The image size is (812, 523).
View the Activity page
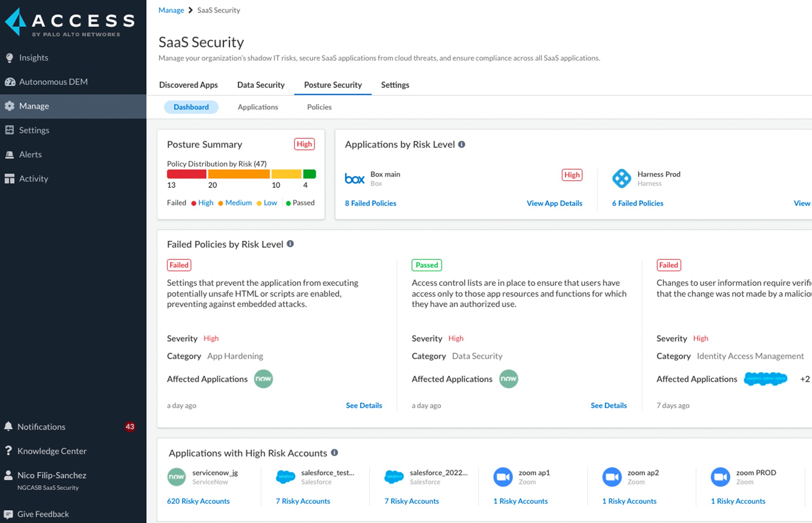33,178
